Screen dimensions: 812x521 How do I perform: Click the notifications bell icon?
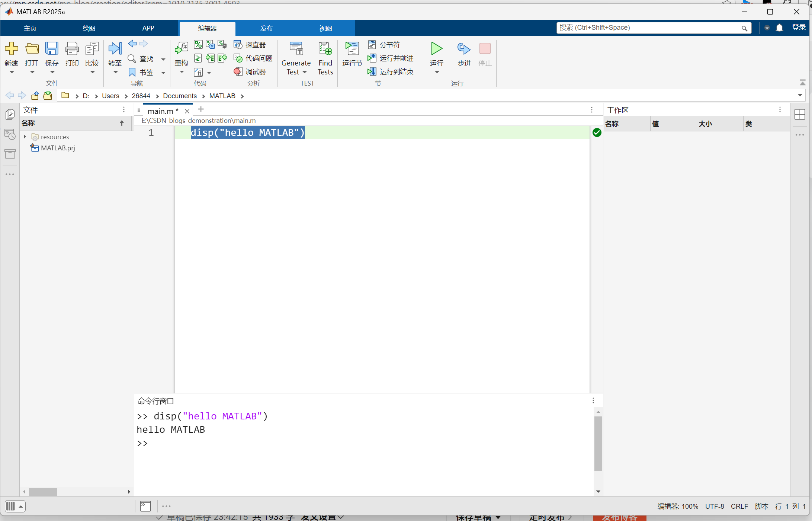pyautogui.click(x=780, y=28)
